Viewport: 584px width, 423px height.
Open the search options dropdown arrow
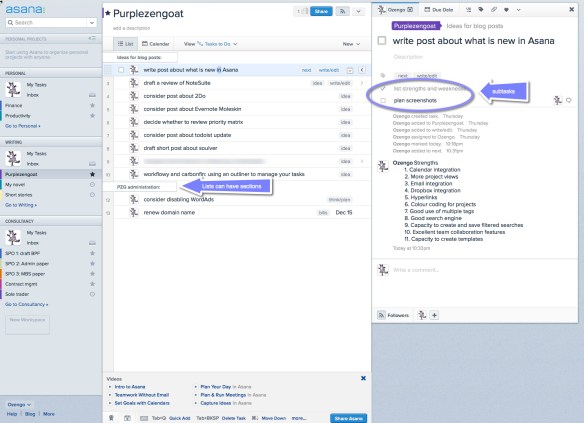click(92, 23)
